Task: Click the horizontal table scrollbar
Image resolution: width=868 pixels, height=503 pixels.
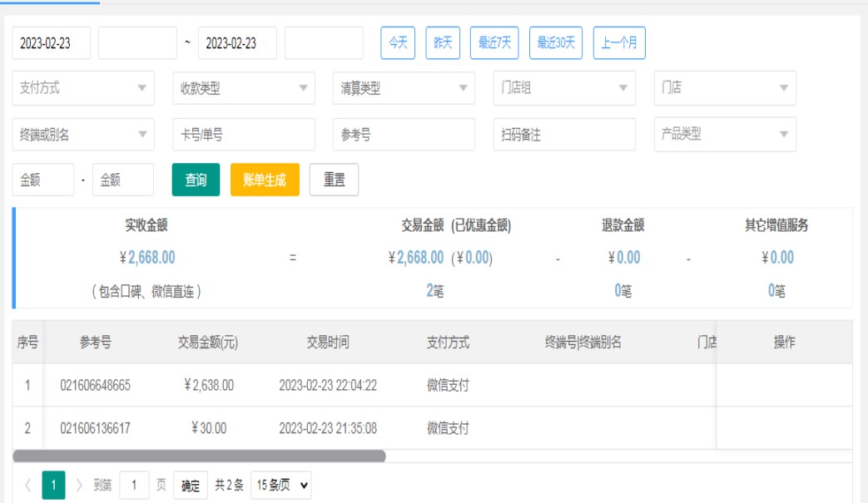Action: coord(200,456)
